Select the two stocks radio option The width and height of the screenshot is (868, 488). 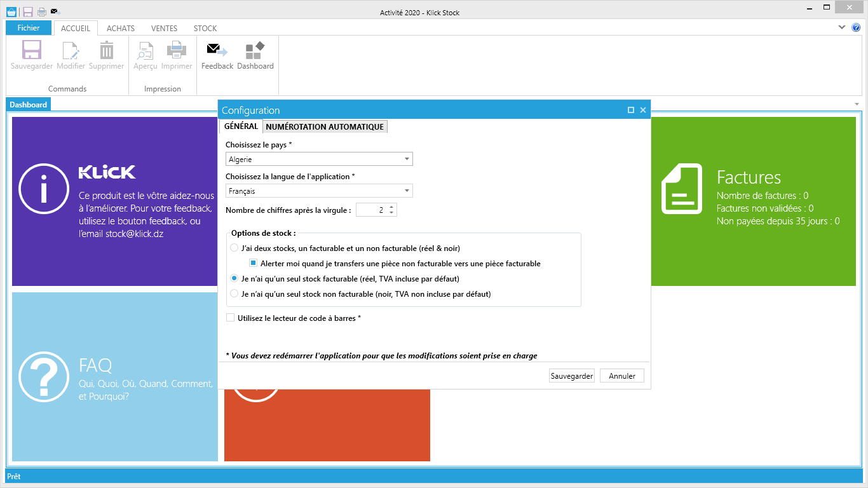click(235, 248)
